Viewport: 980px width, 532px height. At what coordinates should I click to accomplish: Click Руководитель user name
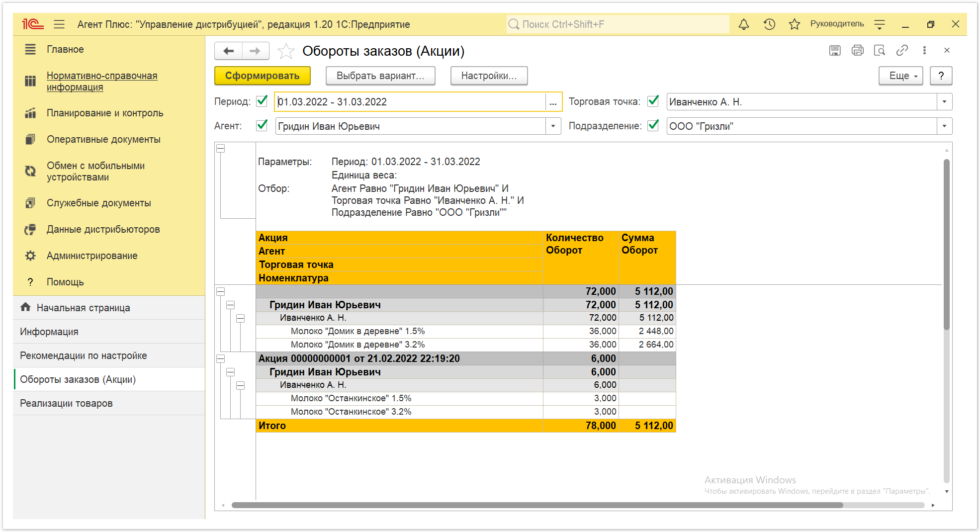pyautogui.click(x=837, y=24)
